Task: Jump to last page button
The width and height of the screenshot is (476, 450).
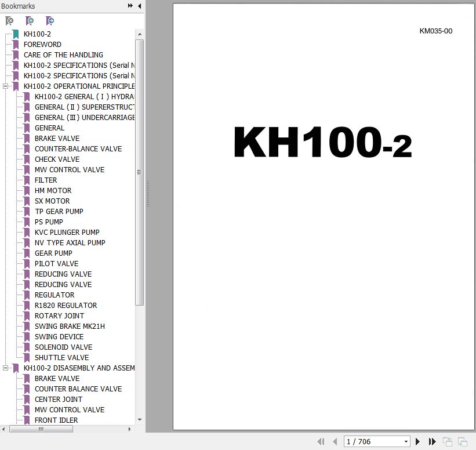Action: (x=432, y=441)
